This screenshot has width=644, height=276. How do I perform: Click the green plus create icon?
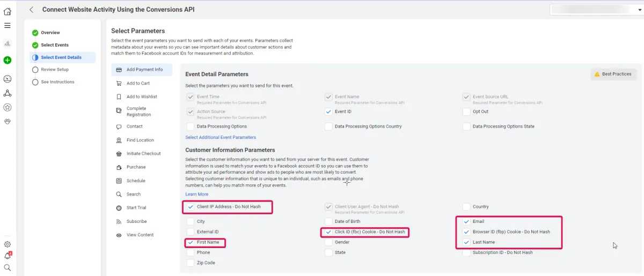click(x=8, y=60)
